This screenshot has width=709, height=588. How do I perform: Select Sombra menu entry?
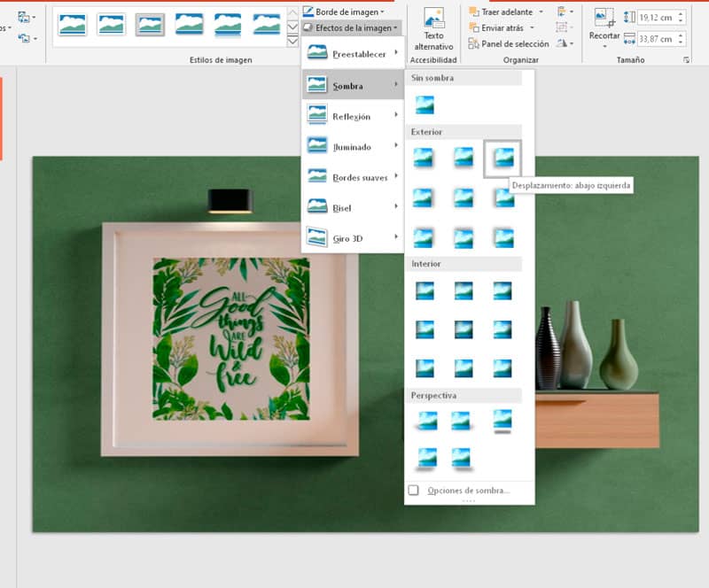(353, 84)
